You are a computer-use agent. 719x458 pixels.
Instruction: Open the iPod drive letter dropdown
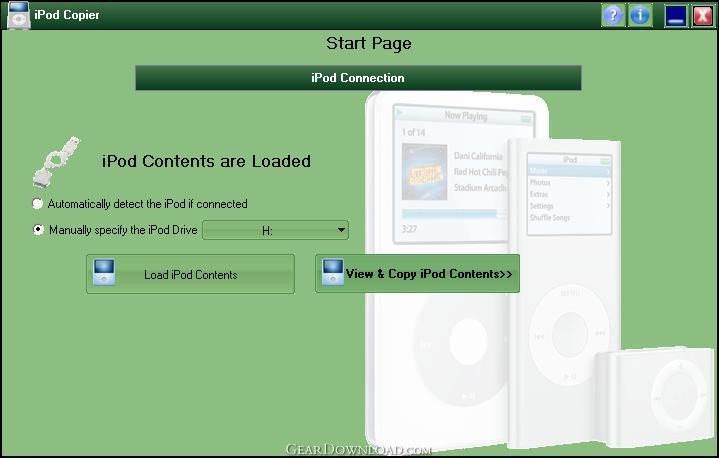[x=276, y=230]
